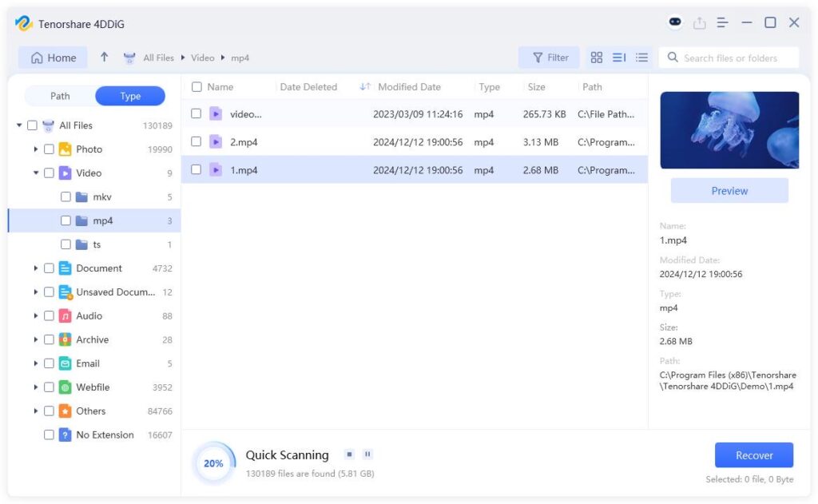Image resolution: width=818 pixels, height=504 pixels.
Task: Click the Preview button
Action: click(x=729, y=191)
